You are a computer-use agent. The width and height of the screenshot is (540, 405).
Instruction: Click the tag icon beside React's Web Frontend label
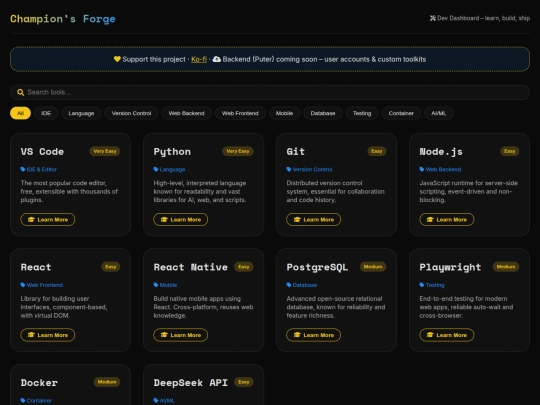pyautogui.click(x=23, y=285)
